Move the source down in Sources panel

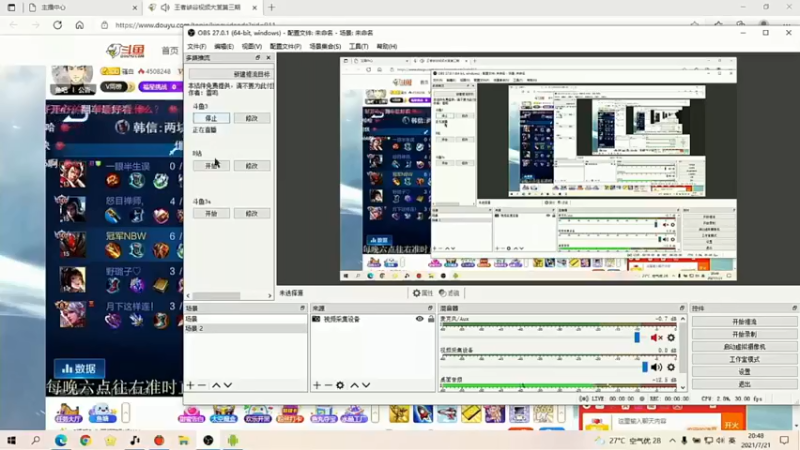click(366, 385)
